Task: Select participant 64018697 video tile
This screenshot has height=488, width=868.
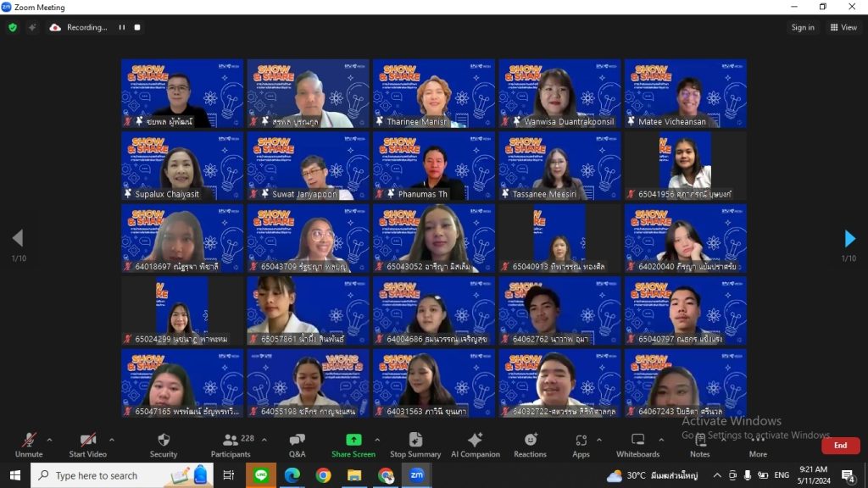Action: 182,238
